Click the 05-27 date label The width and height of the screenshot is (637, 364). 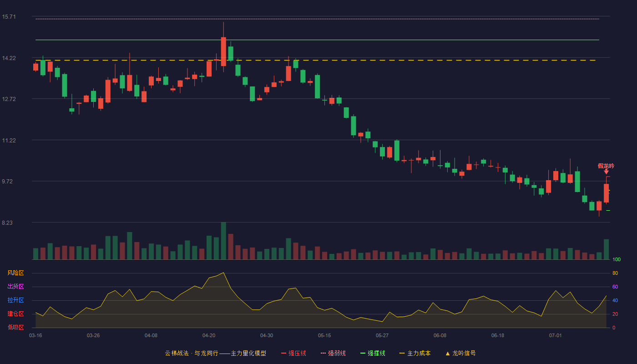coord(382,335)
